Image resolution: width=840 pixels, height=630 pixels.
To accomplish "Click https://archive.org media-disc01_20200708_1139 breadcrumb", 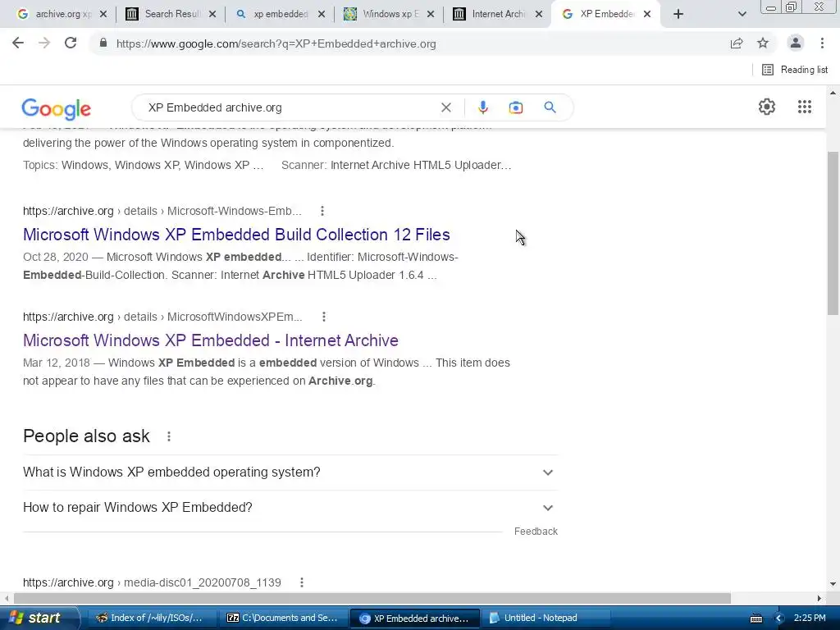I will pyautogui.click(x=152, y=582).
